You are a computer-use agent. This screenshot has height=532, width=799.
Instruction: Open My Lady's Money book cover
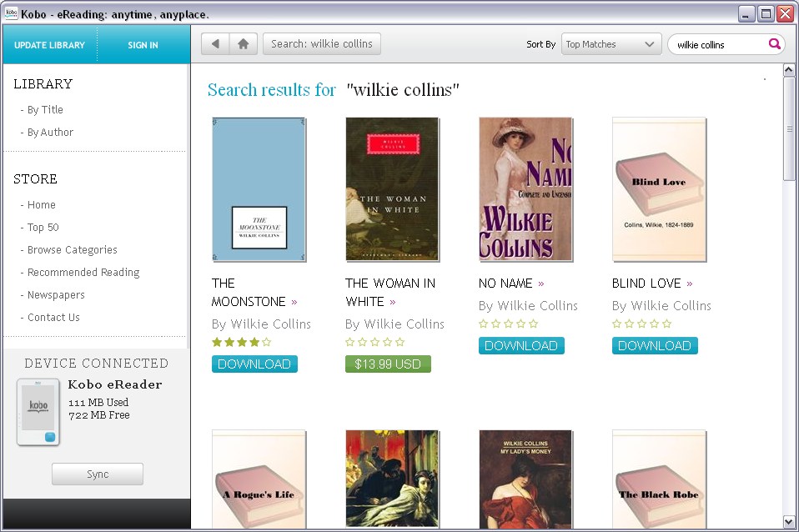[525, 479]
